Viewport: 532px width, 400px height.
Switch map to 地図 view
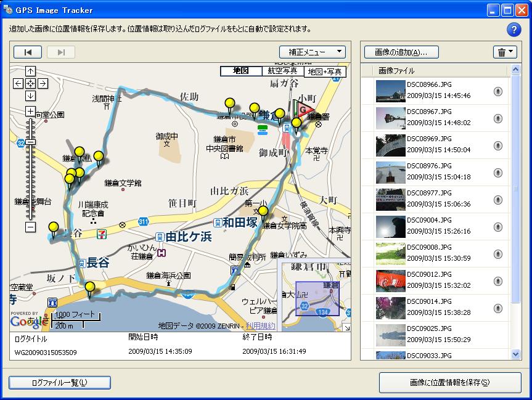point(240,71)
